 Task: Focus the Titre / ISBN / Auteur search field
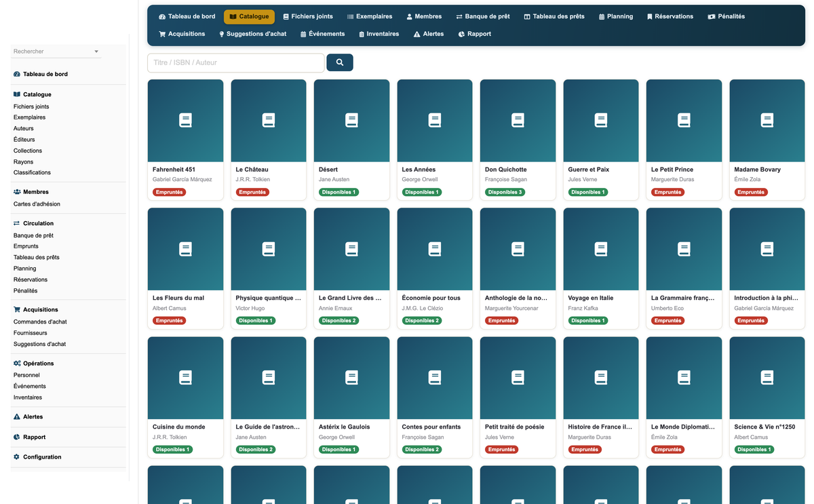point(235,62)
